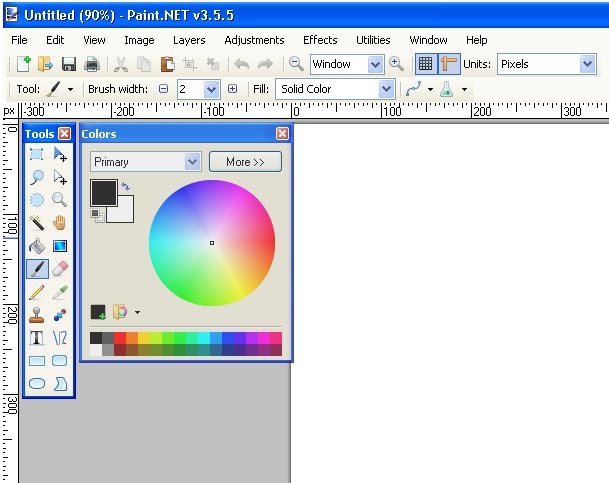The width and height of the screenshot is (609, 483).
Task: Select the Line/Curve tool
Action: click(60, 338)
